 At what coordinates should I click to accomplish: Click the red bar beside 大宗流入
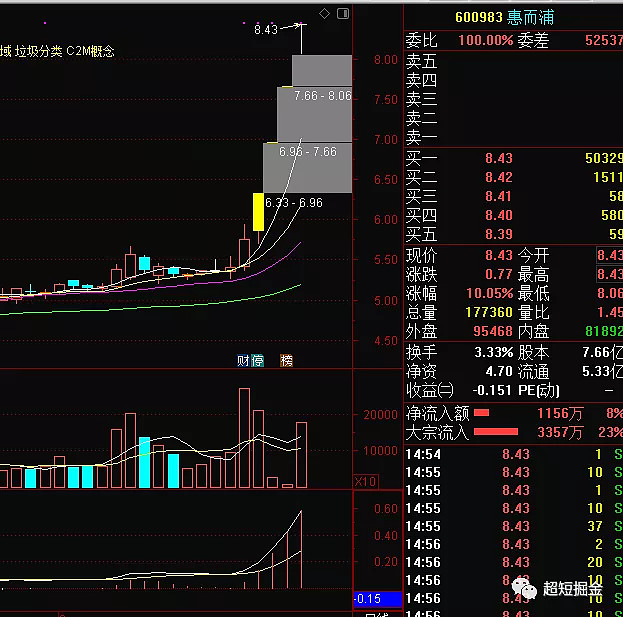click(x=496, y=432)
